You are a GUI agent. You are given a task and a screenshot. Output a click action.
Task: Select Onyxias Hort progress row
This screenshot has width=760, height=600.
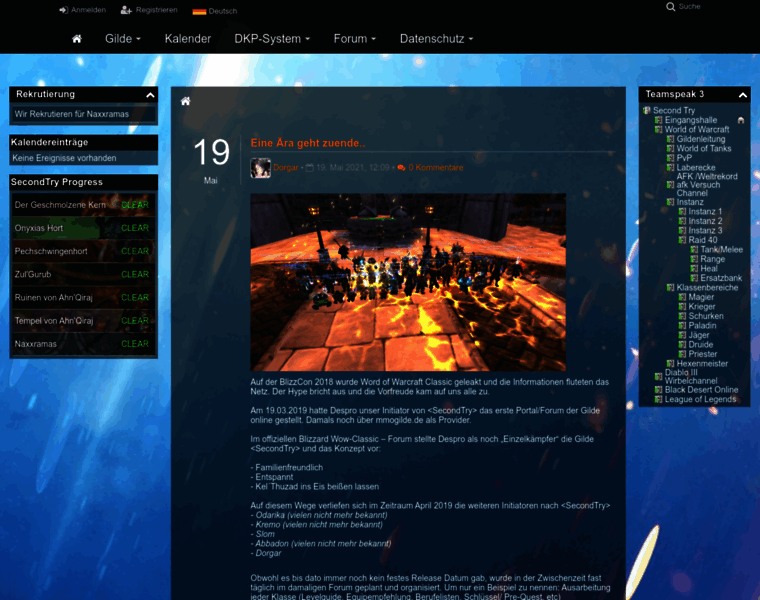83,228
